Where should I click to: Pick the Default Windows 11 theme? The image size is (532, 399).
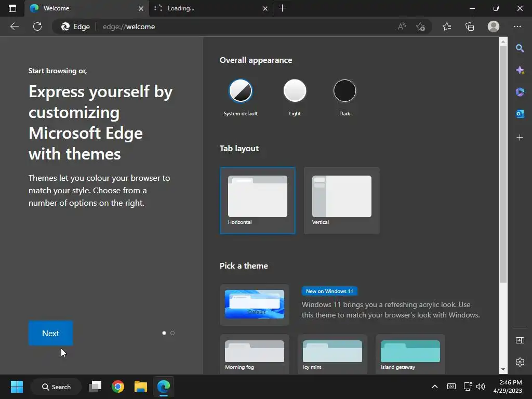[255, 304]
